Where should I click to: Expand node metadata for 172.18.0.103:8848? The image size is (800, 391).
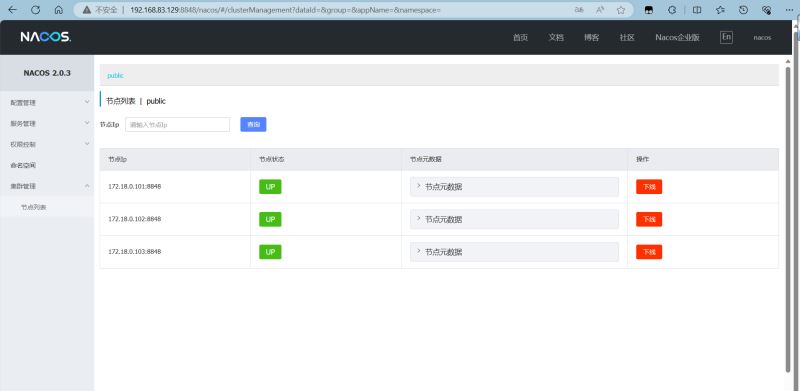click(x=514, y=252)
